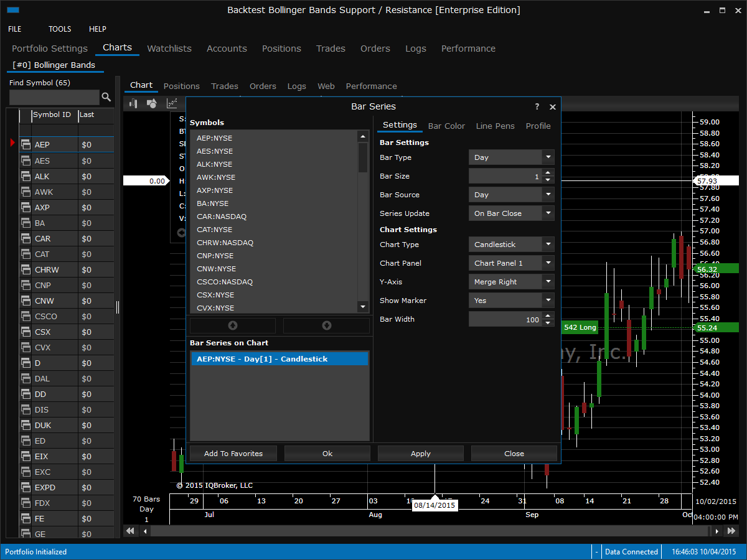Click the Apply button

click(x=421, y=454)
